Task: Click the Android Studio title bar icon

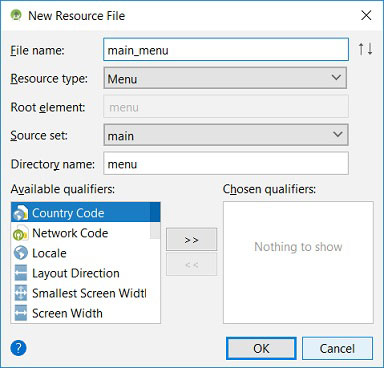Action: coord(16,15)
